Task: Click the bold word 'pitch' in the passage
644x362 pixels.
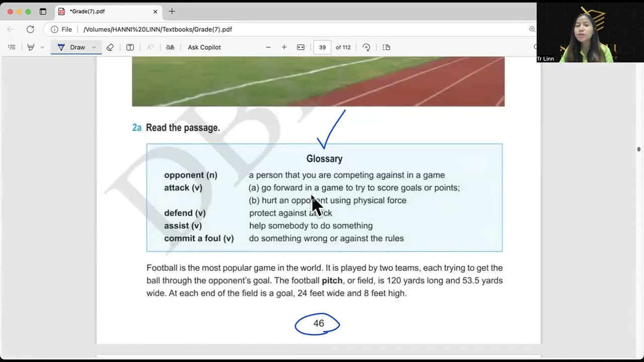Action: coord(332,281)
